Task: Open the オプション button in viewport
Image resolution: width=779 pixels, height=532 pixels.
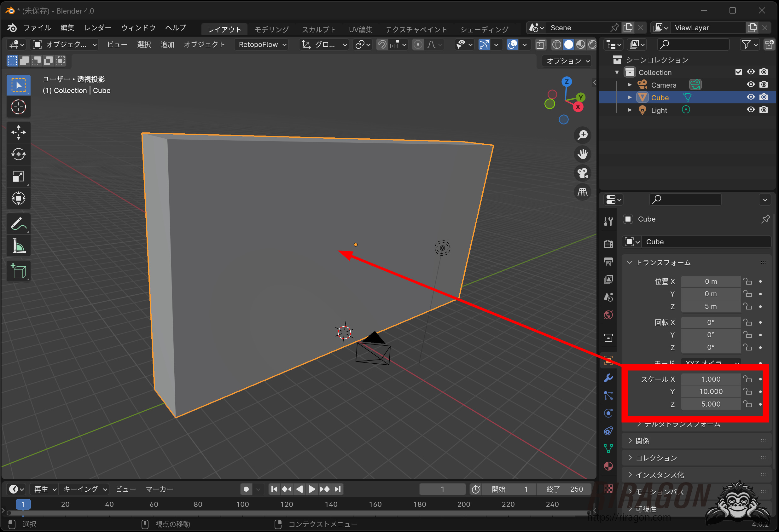Action: point(567,61)
